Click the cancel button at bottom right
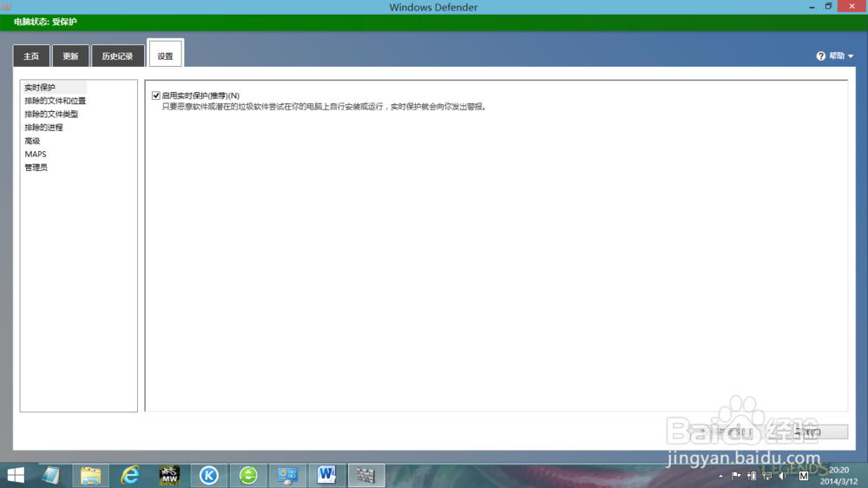 coord(807,432)
